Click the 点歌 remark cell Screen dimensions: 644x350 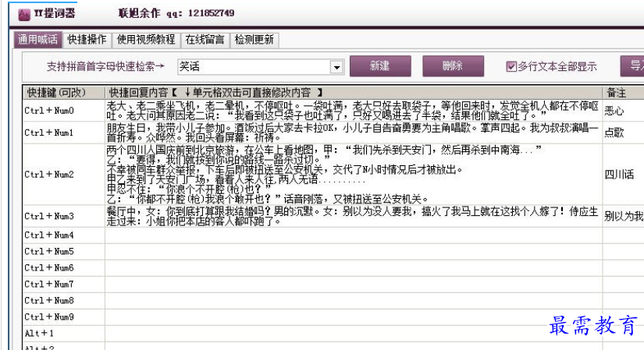(624, 133)
